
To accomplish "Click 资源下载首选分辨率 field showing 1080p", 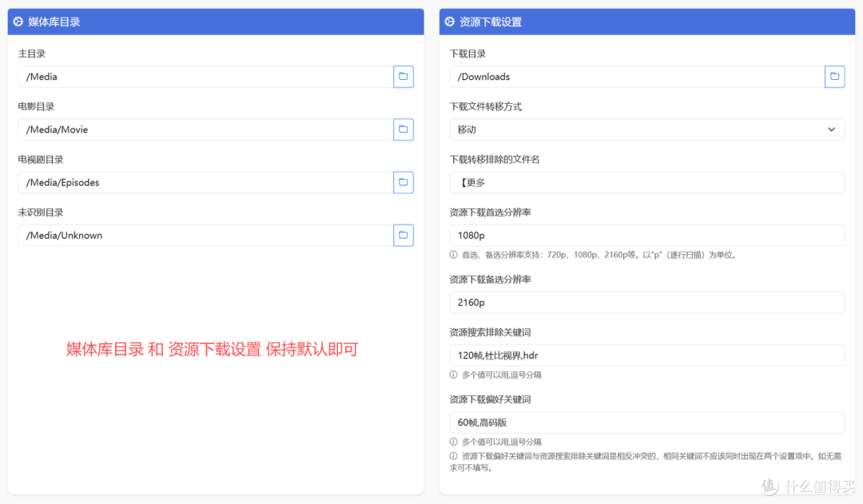I will tap(647, 235).
